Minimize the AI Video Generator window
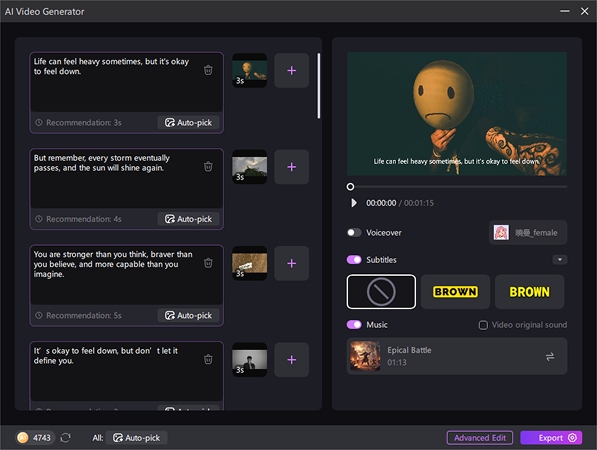This screenshot has height=450, width=597. tap(565, 11)
